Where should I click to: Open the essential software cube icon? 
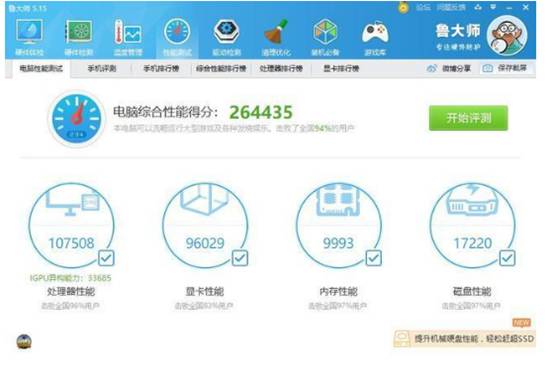tap(325, 32)
